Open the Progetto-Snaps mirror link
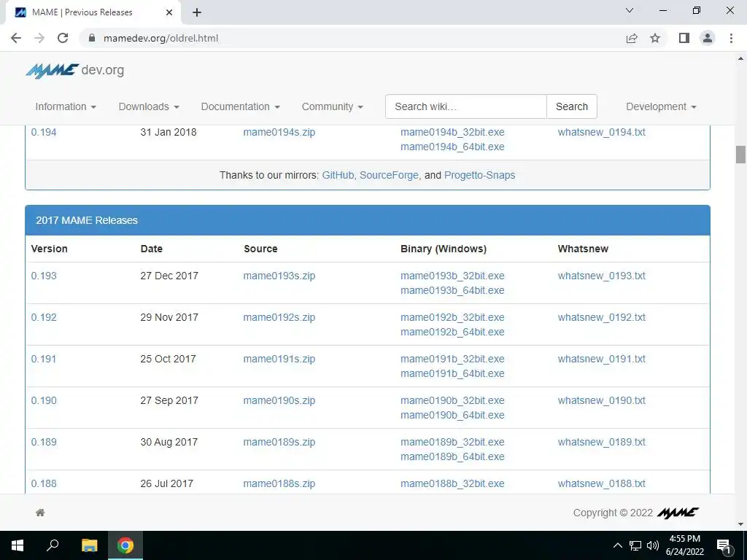This screenshot has width=747, height=560. point(479,175)
